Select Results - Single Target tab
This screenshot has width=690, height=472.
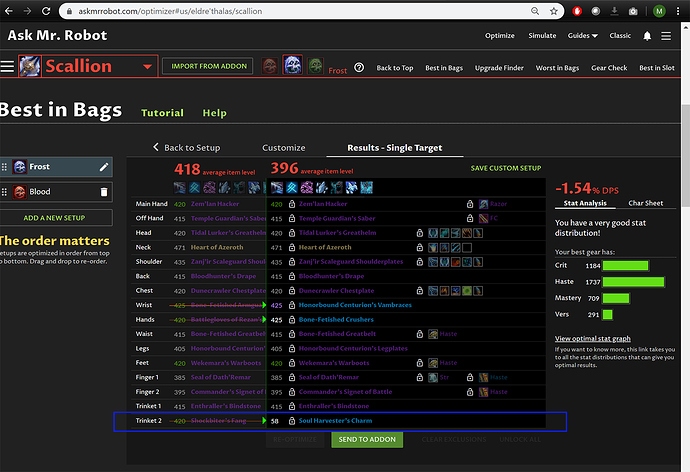coord(395,148)
